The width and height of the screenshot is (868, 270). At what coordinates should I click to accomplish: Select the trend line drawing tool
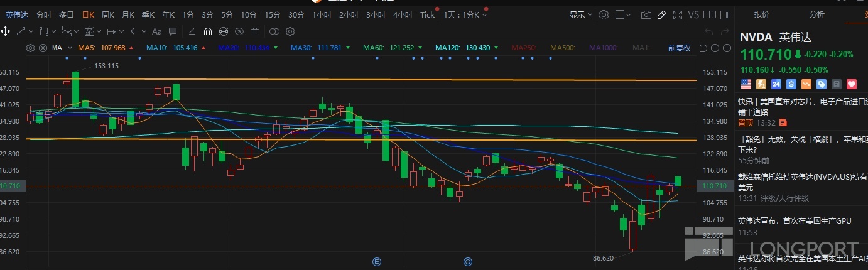pyautogui.click(x=21, y=31)
